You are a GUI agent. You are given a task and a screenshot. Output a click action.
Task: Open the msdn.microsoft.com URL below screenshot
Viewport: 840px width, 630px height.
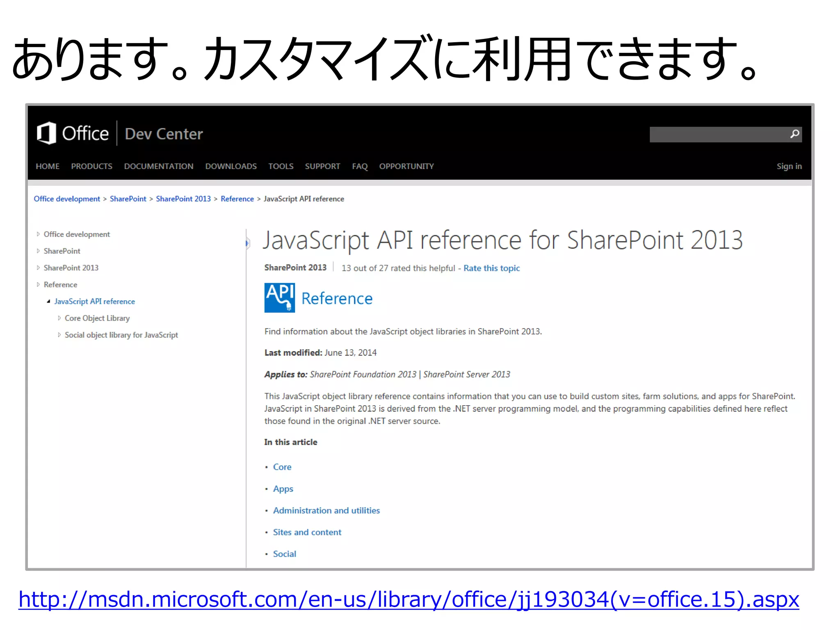(409, 599)
